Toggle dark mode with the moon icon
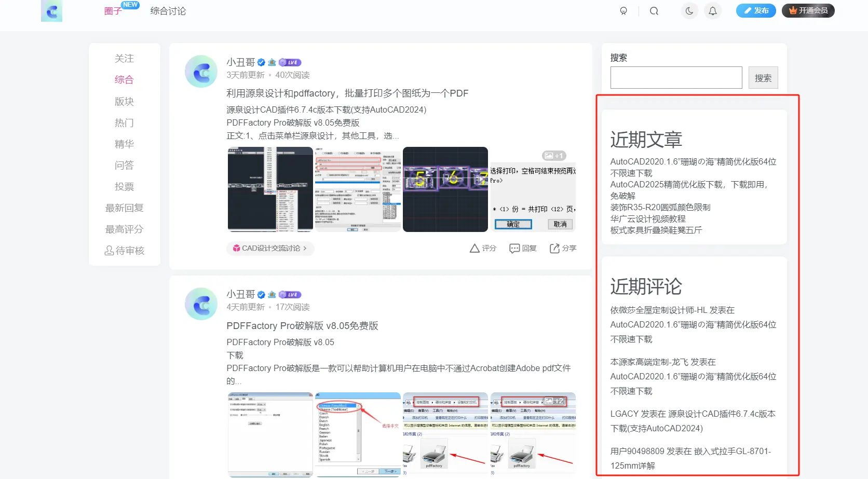Screen dimensions: 868x479 click(689, 11)
